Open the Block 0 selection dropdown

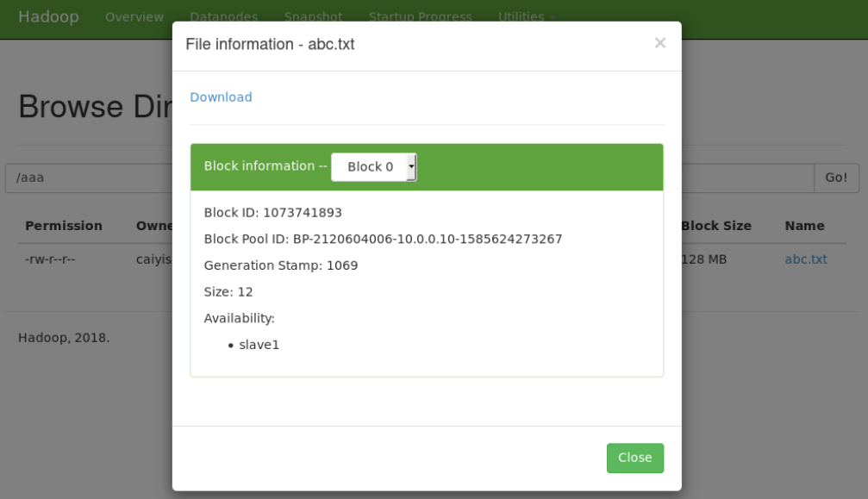click(373, 167)
